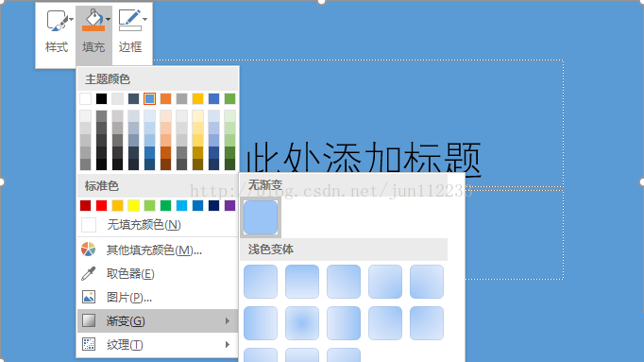This screenshot has width=644, height=362.
Task: Pick green standard color
Action: (165, 205)
